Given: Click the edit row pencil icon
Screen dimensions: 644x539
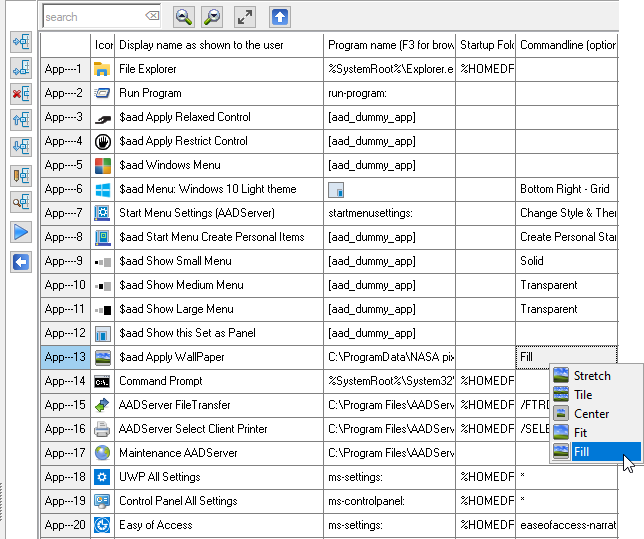Looking at the screenshot, I should point(20,176).
